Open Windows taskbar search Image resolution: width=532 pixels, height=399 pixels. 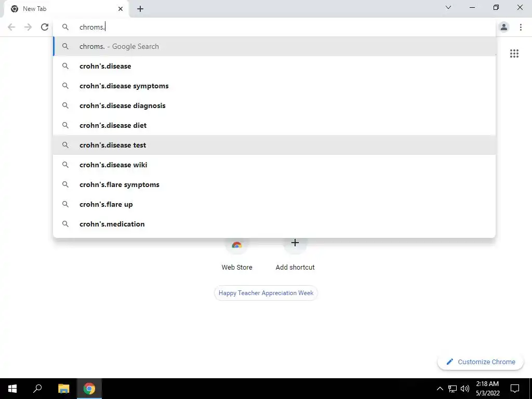[37, 389]
